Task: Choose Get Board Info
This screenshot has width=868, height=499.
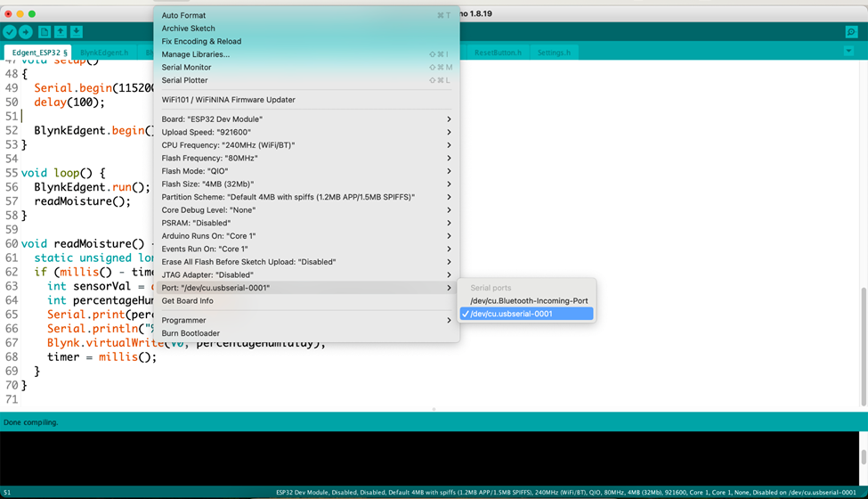Action: (306, 300)
